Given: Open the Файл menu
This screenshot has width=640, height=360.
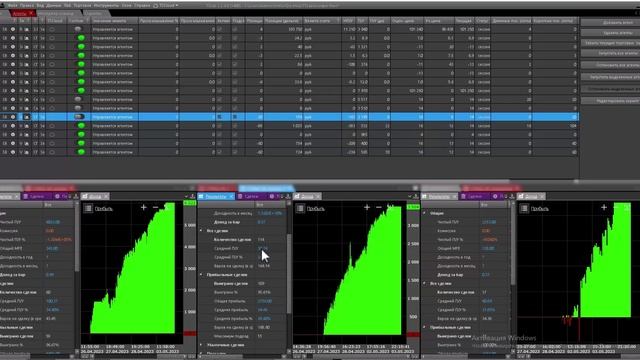Looking at the screenshot, I should click(x=13, y=5).
